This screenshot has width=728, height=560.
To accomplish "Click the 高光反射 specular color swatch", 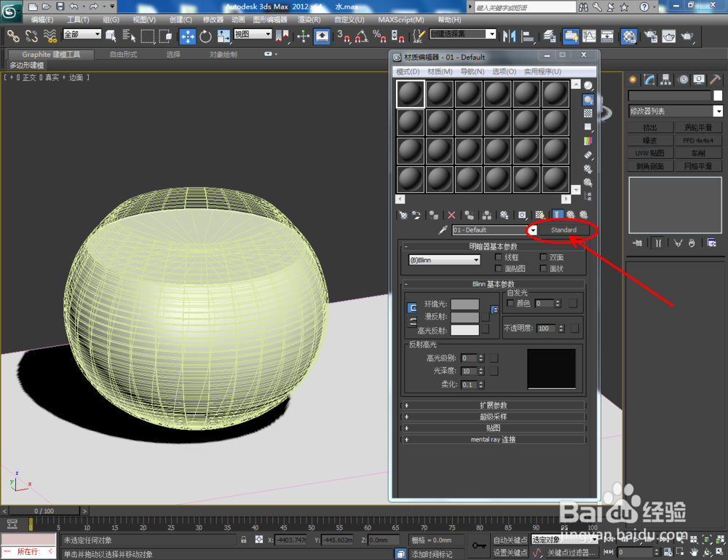I will pos(464,330).
